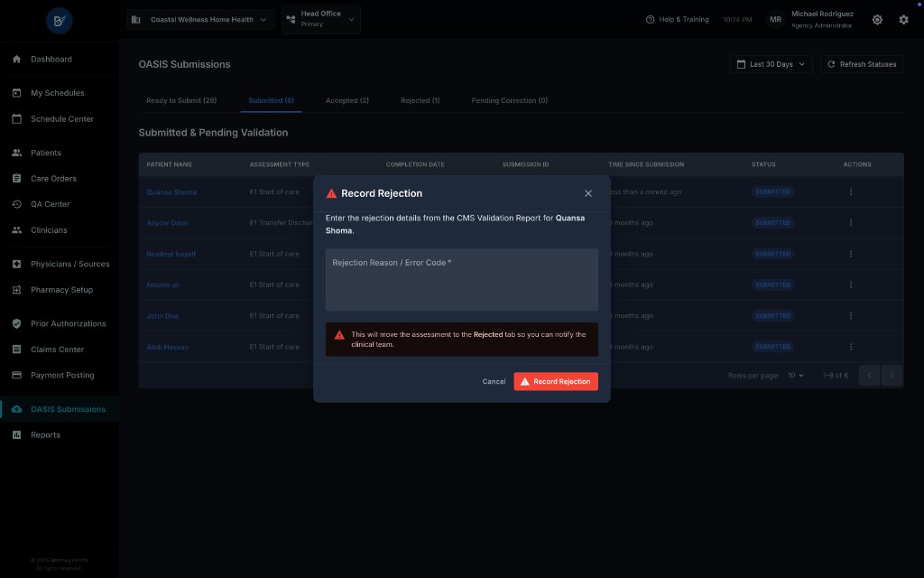The height and width of the screenshot is (578, 924).
Task: Click the Assessment Type column header
Action: [280, 164]
